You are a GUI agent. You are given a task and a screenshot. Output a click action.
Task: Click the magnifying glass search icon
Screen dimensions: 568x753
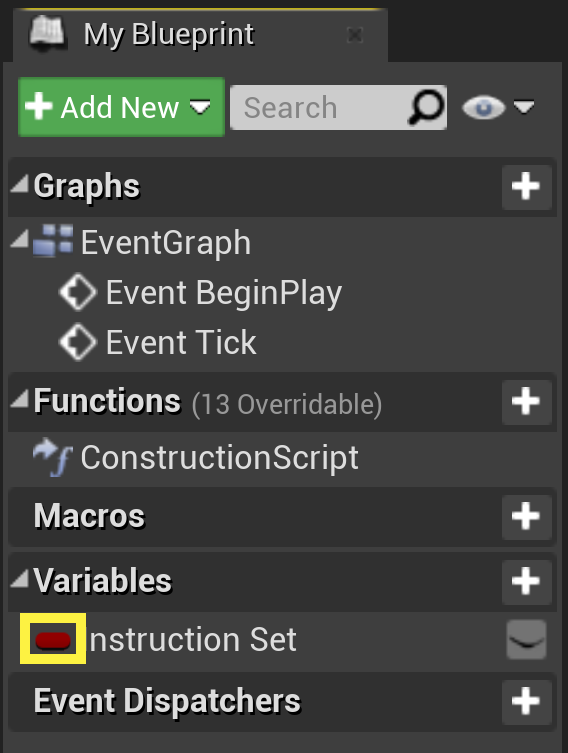(425, 107)
